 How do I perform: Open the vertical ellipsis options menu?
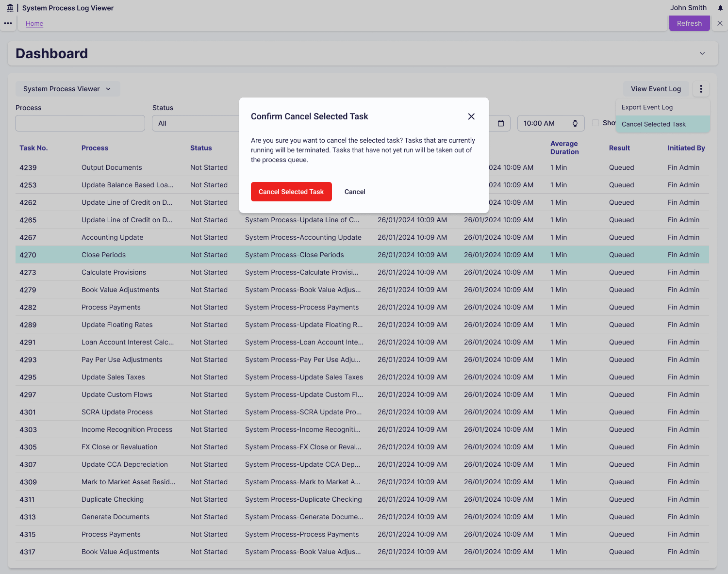pos(701,89)
